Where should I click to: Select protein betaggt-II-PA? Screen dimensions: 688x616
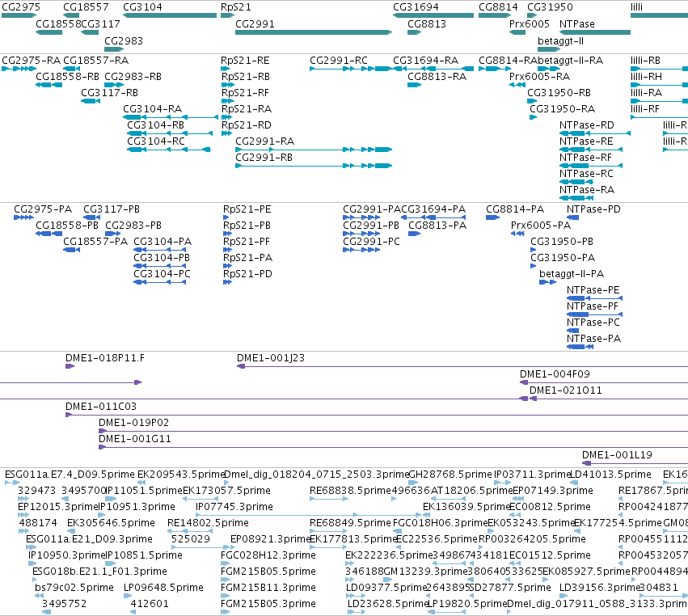pyautogui.click(x=548, y=282)
